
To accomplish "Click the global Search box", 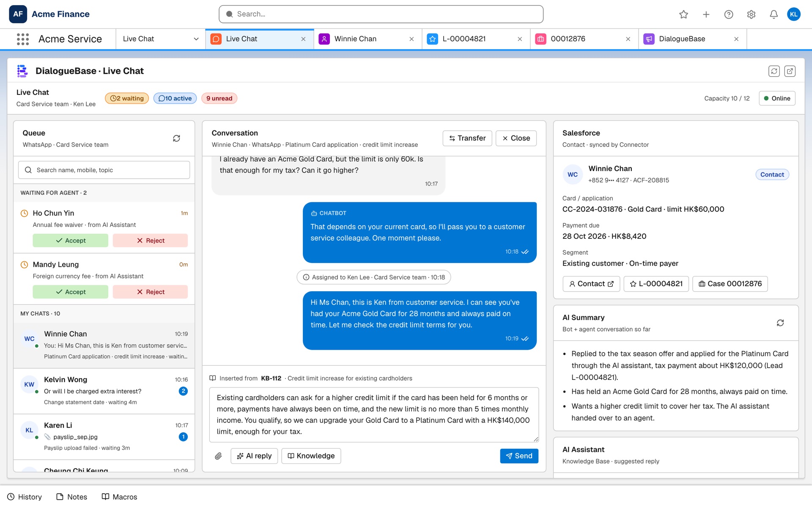I will pyautogui.click(x=381, y=14).
